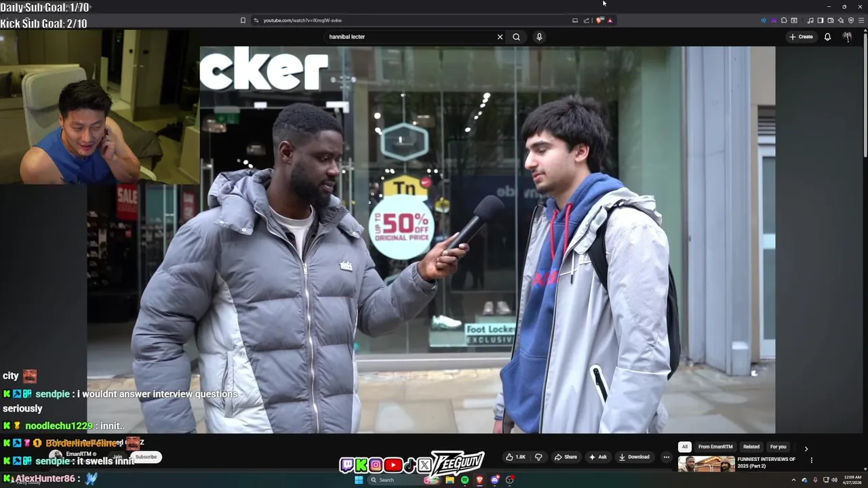868x488 pixels.
Task: Open more actions ellipsis under video
Action: pos(666,457)
